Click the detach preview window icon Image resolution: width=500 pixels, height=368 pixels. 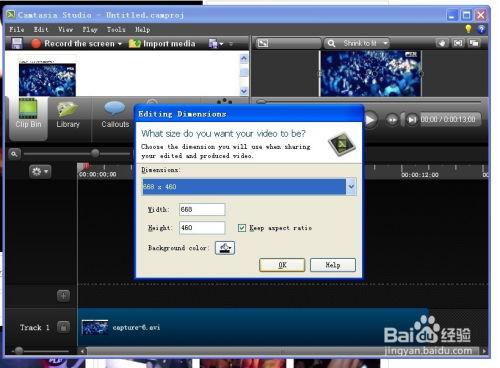pos(474,43)
